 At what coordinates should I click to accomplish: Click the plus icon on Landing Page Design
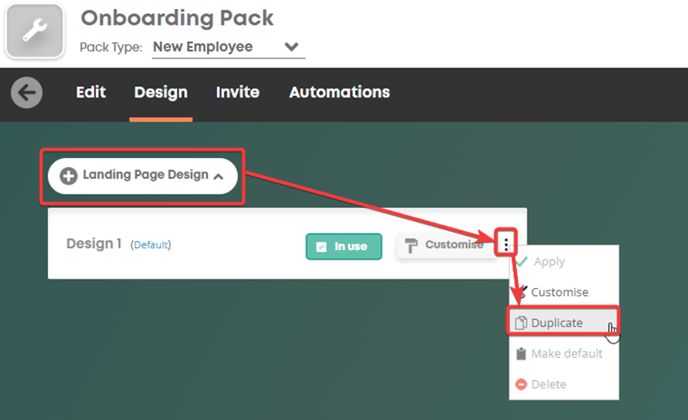68,176
